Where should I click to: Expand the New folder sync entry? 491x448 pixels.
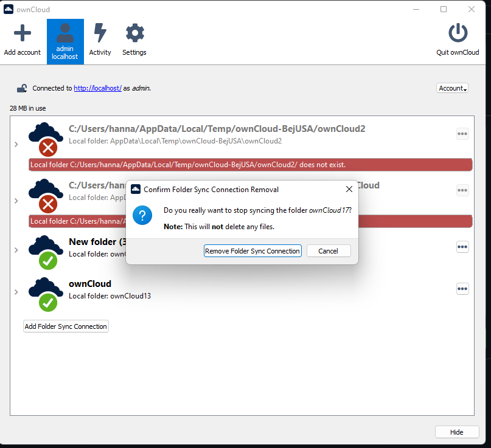point(16,249)
